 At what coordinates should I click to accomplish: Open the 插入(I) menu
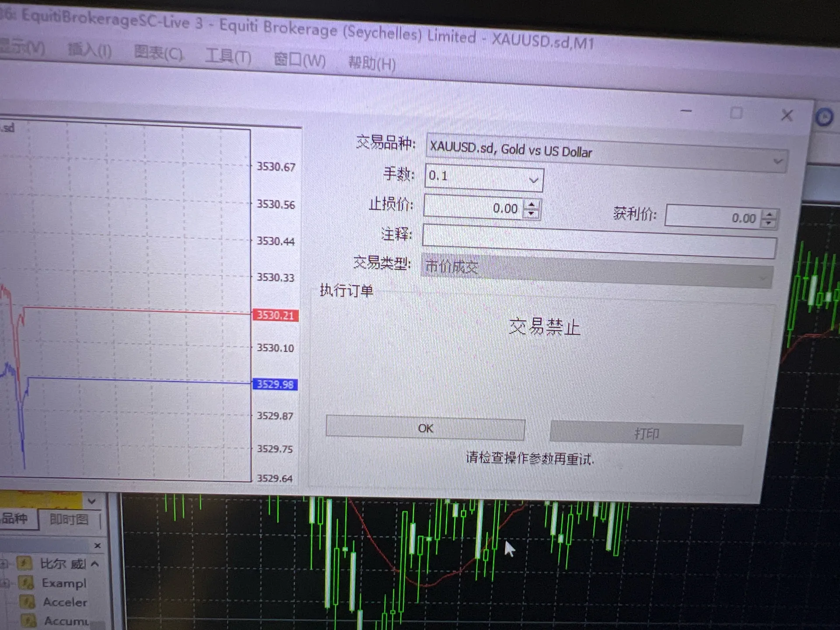90,50
